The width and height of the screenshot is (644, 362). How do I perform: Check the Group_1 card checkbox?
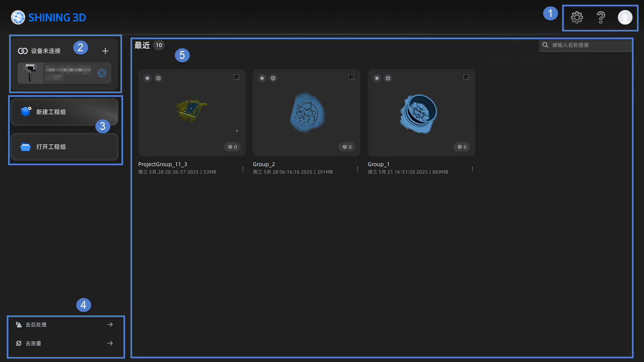click(x=466, y=77)
